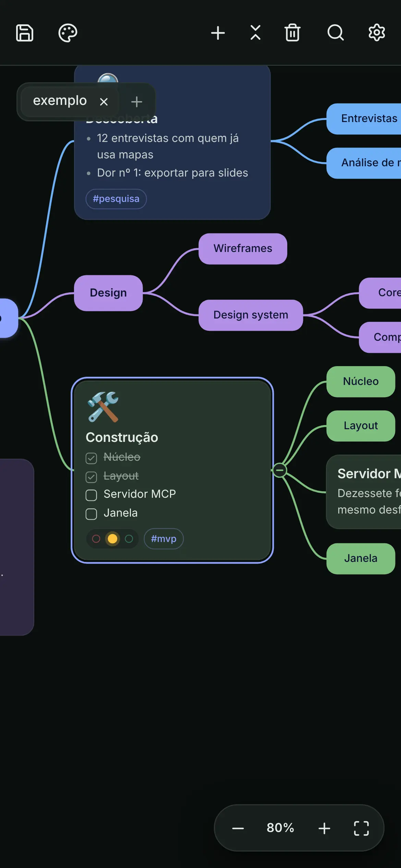The width and height of the screenshot is (401, 868).
Task: Click the #pesquisa tag
Action: pyautogui.click(x=116, y=199)
